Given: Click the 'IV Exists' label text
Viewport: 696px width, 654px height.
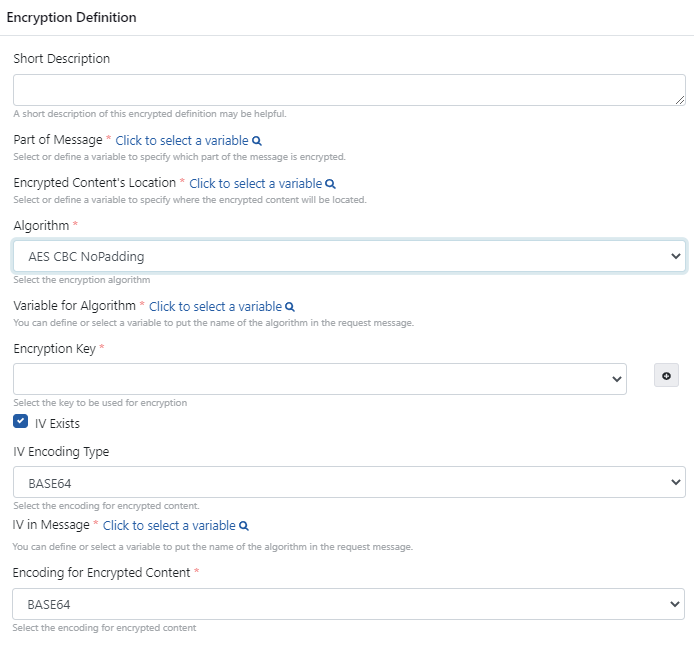Looking at the screenshot, I should [57, 424].
